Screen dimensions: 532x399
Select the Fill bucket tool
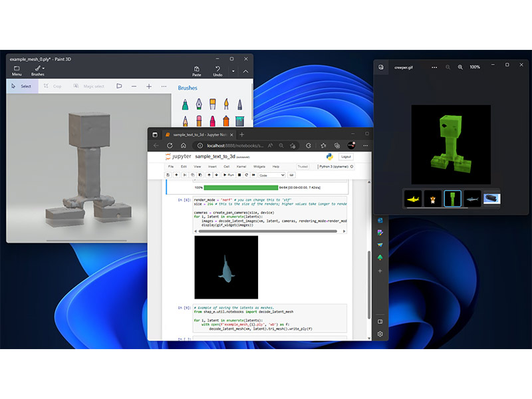[239, 121]
